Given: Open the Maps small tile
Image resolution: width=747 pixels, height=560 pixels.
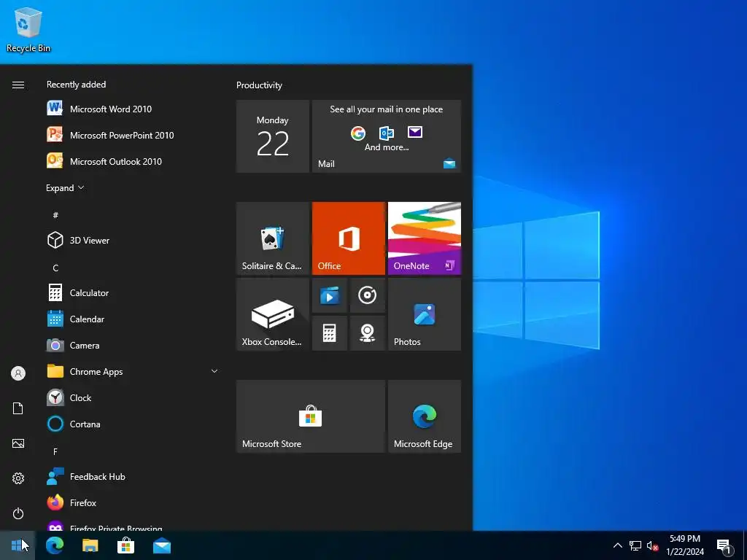Looking at the screenshot, I should (x=368, y=333).
